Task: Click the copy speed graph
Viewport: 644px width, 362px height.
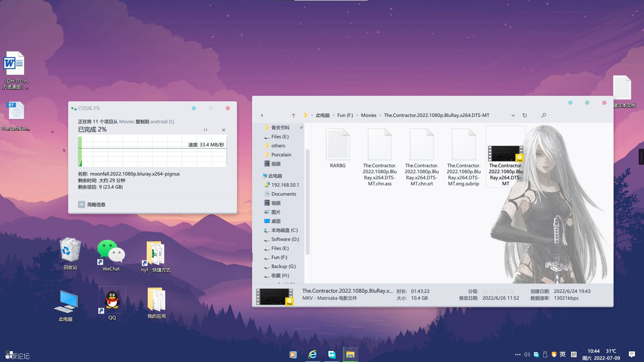Action: point(152,151)
